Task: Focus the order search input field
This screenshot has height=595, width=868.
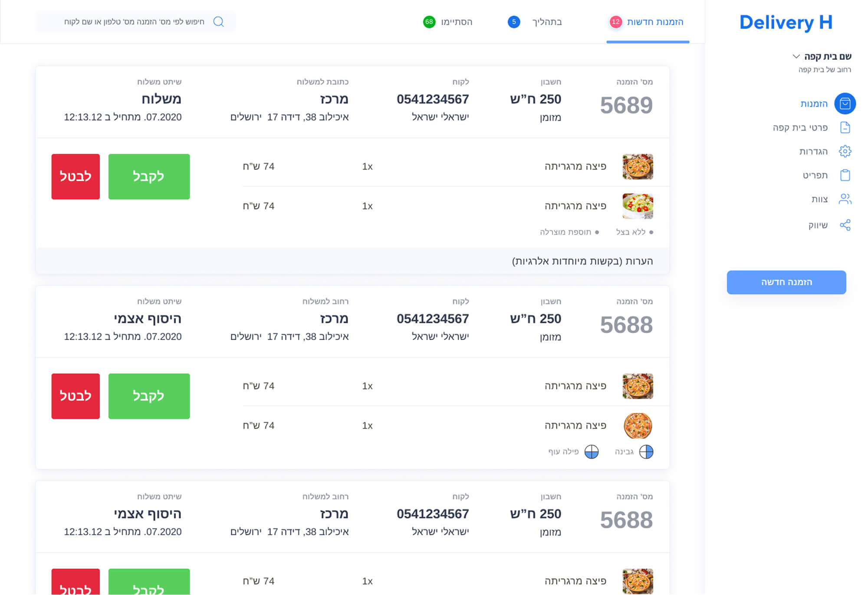Action: tap(135, 22)
